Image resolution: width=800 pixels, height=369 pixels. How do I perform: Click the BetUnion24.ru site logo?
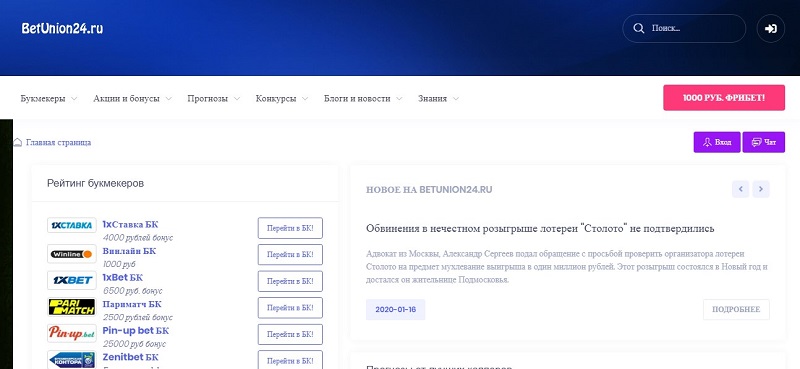[x=62, y=29]
